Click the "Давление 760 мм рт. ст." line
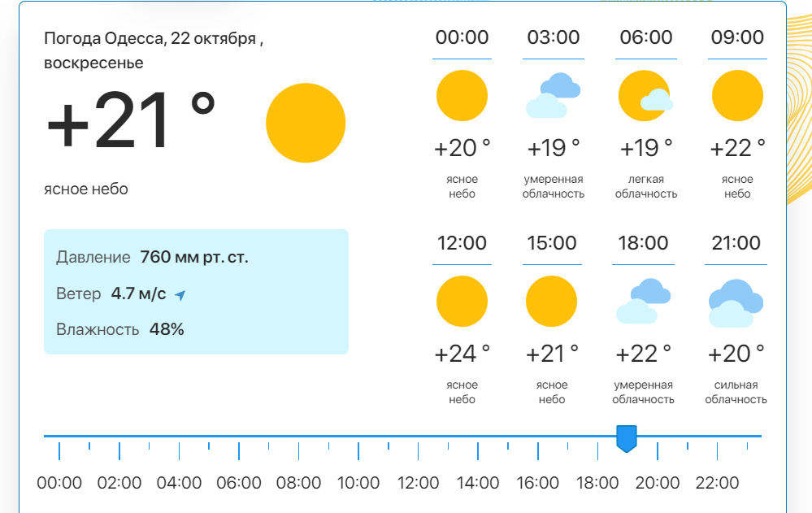 [x=152, y=258]
